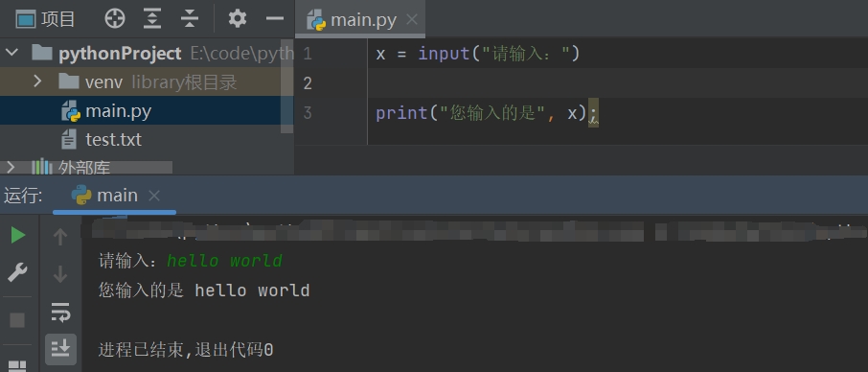Expand all items in project tree

coord(152,19)
